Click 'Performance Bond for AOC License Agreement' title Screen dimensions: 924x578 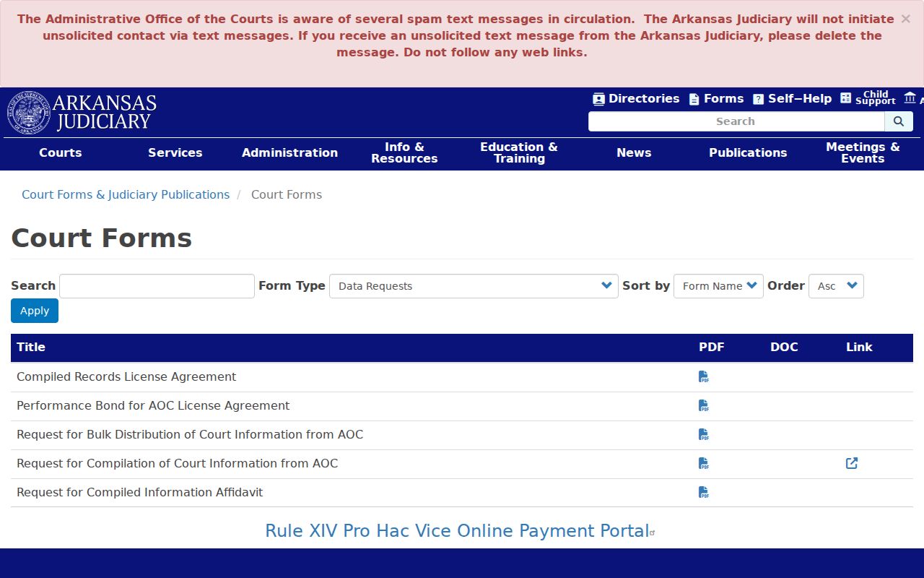pyautogui.click(x=153, y=406)
